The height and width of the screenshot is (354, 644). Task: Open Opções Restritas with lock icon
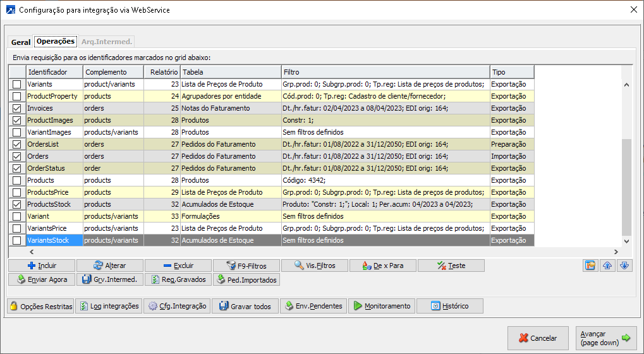tap(40, 306)
